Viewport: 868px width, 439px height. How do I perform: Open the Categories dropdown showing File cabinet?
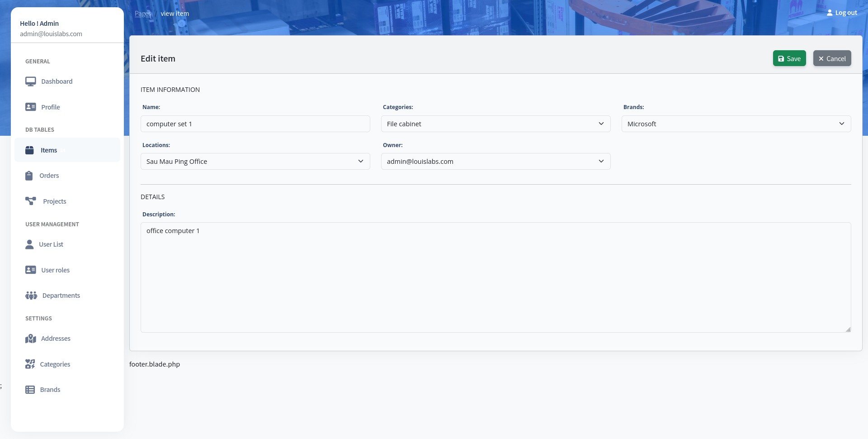[x=496, y=124]
